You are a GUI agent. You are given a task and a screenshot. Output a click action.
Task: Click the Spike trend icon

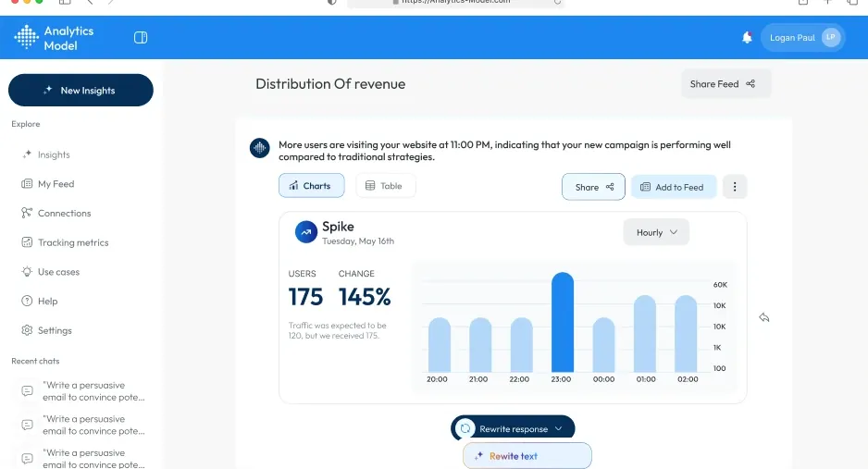pos(306,232)
